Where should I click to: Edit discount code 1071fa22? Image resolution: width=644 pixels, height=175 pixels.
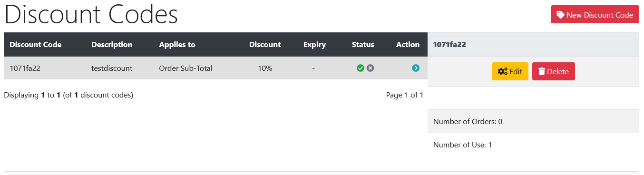(x=510, y=71)
